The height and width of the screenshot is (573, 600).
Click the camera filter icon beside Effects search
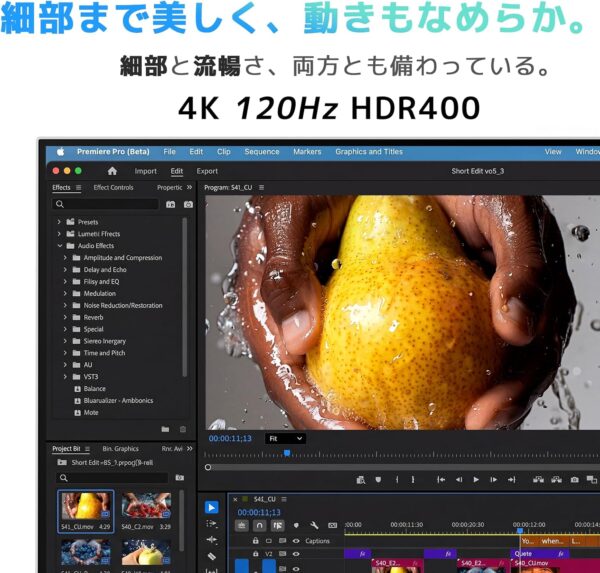click(x=188, y=204)
